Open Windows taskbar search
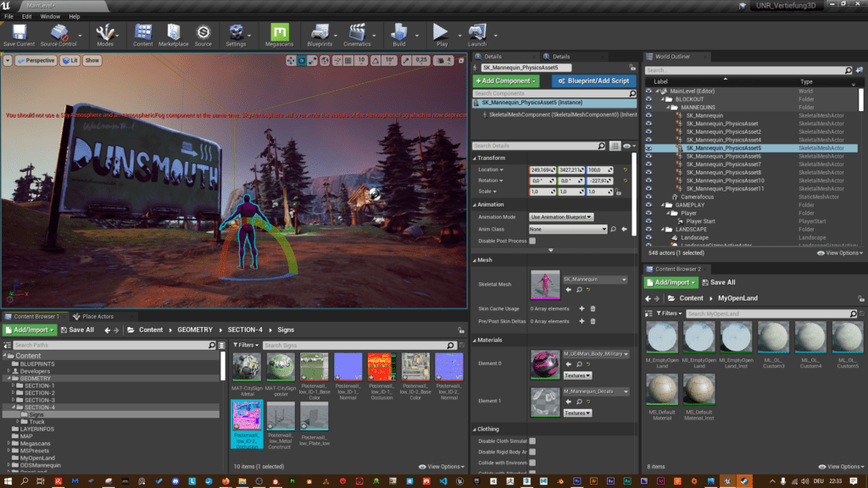The height and width of the screenshot is (488, 868). 25,481
